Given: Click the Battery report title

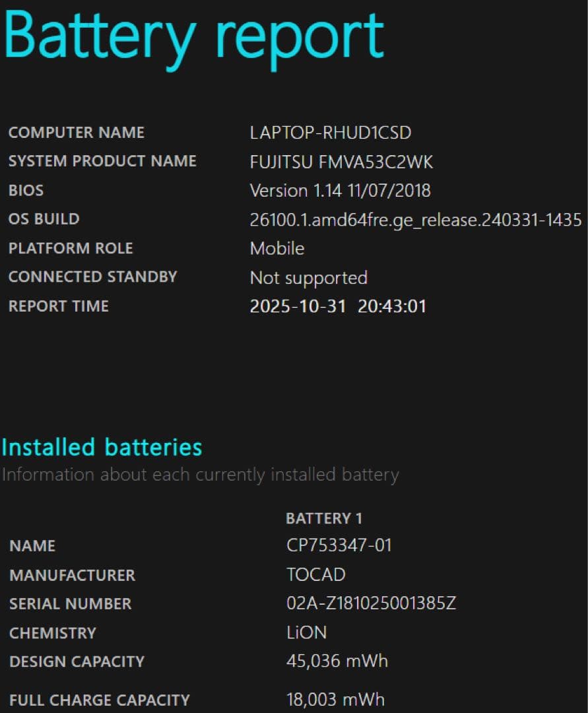Looking at the screenshot, I should tap(191, 36).
